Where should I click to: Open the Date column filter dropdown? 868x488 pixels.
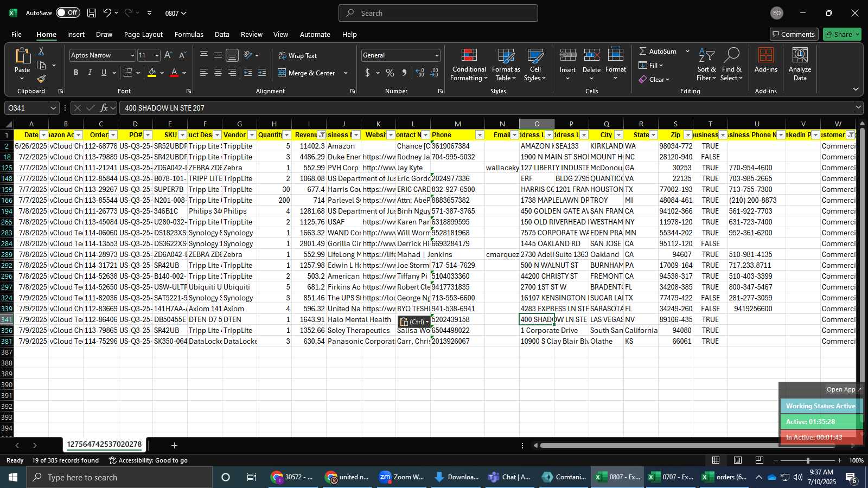click(44, 135)
